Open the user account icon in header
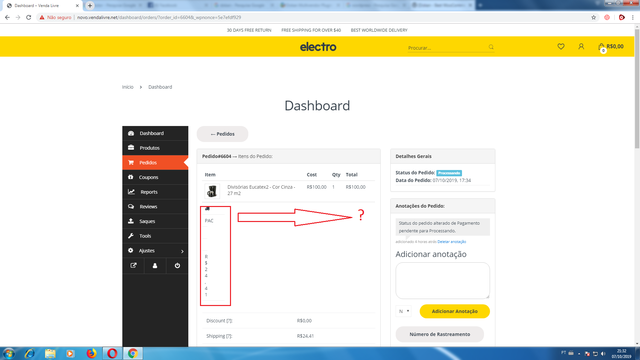Screen dimensions: 640x360 click(x=581, y=47)
